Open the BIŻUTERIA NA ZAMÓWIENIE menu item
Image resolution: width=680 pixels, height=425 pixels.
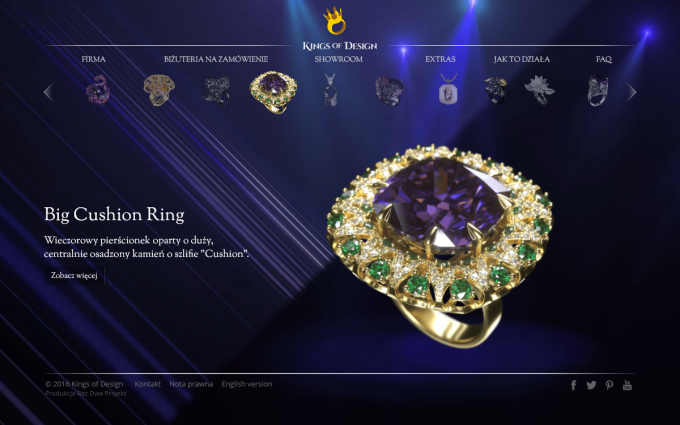tap(216, 59)
